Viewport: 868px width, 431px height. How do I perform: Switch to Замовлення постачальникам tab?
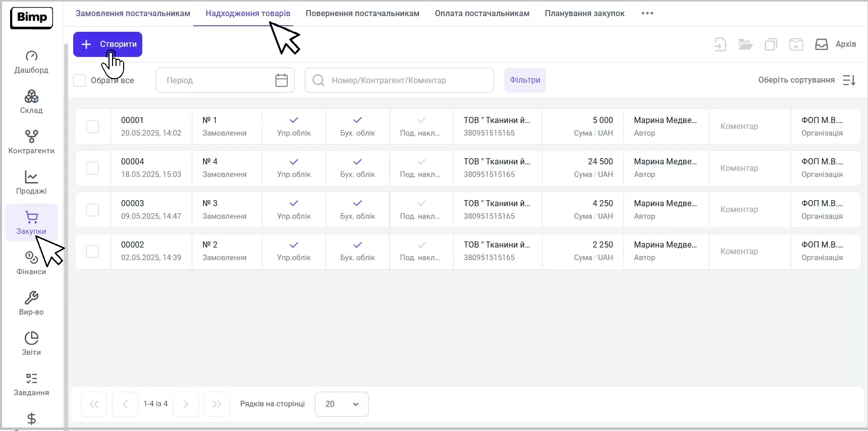click(x=133, y=14)
